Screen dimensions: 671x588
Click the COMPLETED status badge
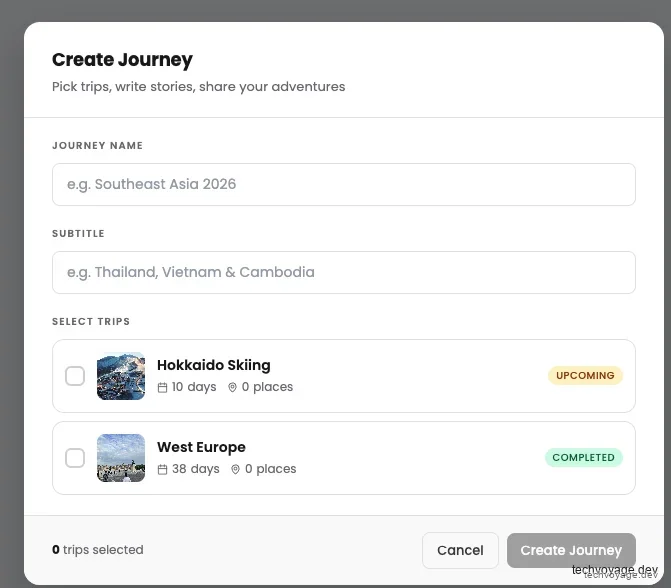pos(584,457)
